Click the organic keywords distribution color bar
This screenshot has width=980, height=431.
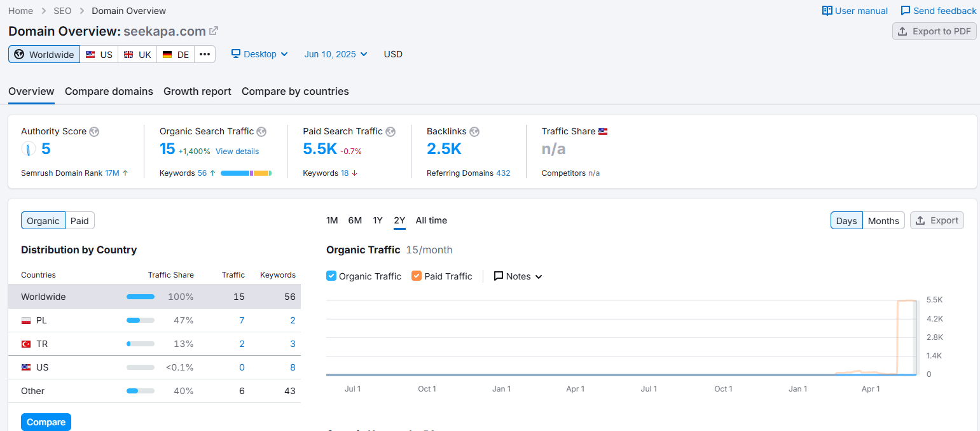246,173
